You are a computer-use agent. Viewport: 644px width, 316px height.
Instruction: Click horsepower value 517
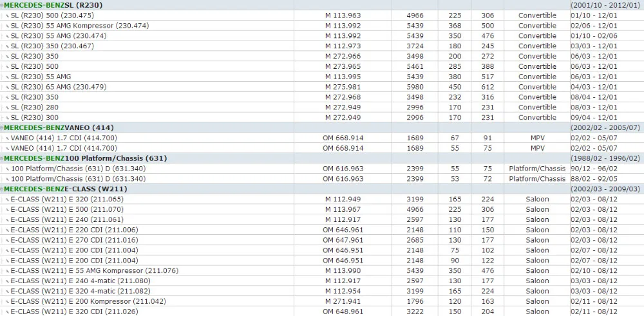pos(488,77)
